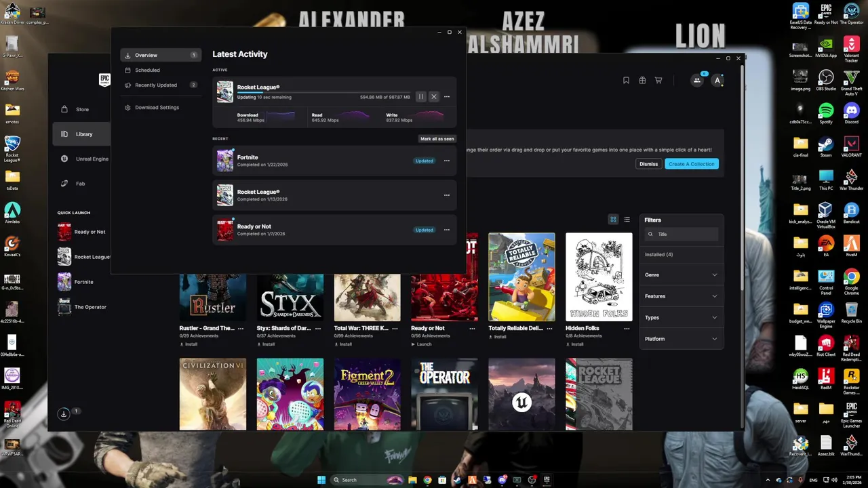The width and height of the screenshot is (868, 488).
Task: Click the Windows Start button
Action: 321,480
